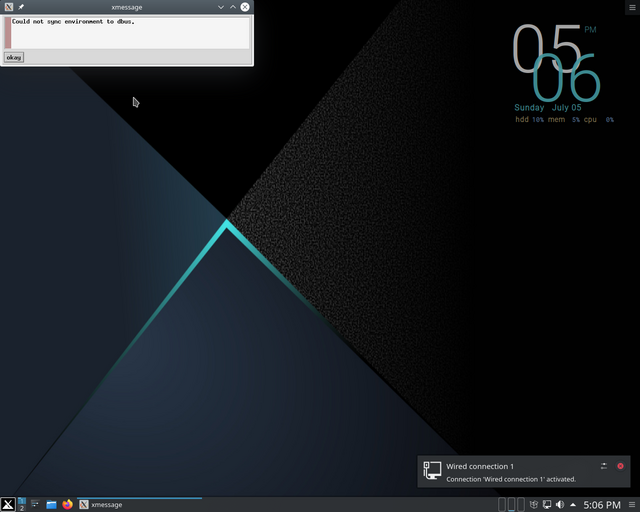Open the MX application launcher menu
Screen dimensions: 640x512
click(8, 505)
